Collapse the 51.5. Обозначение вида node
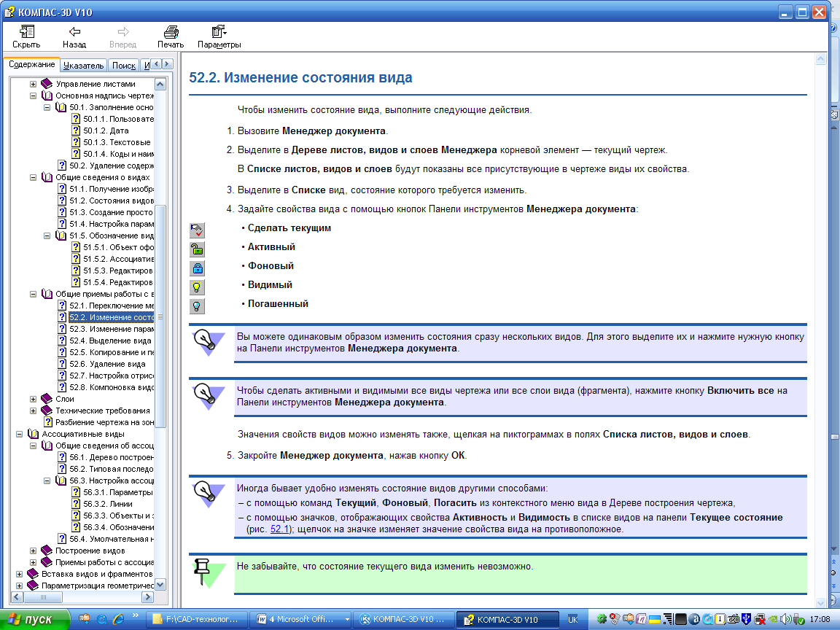 coord(47,236)
